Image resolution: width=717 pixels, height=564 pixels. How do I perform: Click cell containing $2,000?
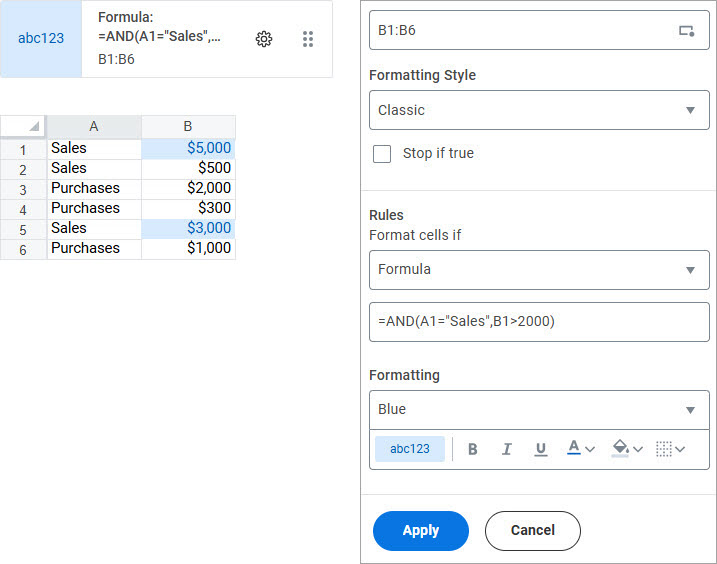coord(188,188)
